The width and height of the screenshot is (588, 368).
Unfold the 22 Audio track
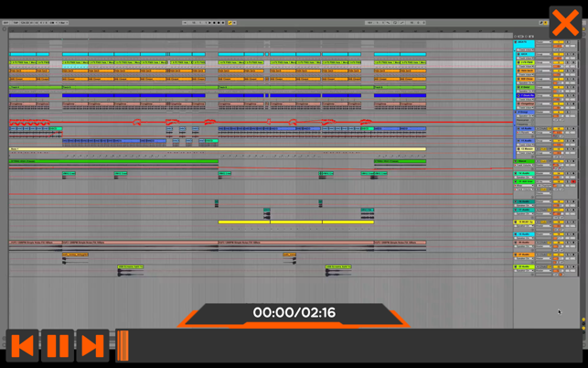point(515,266)
